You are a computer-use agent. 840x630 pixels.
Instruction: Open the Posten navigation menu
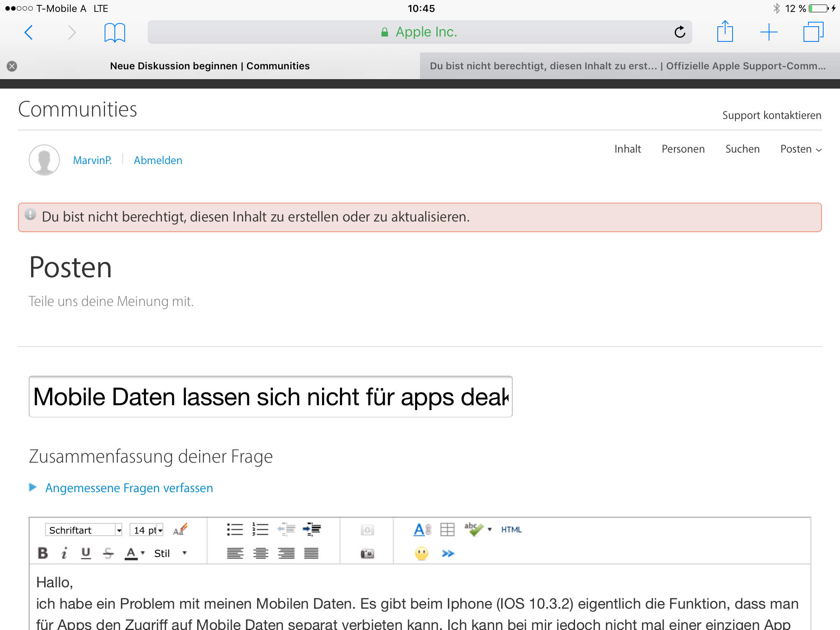pos(800,149)
